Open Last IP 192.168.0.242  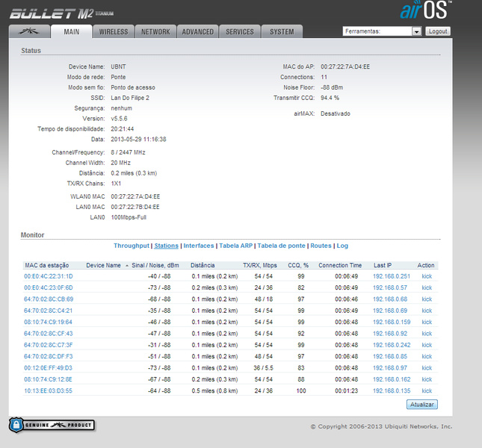tap(392, 345)
